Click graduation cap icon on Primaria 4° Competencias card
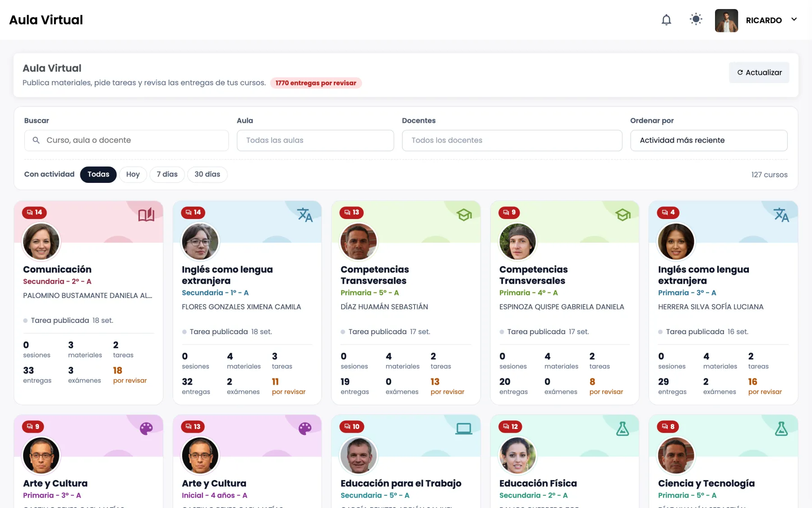This screenshot has width=812, height=508. [623, 215]
